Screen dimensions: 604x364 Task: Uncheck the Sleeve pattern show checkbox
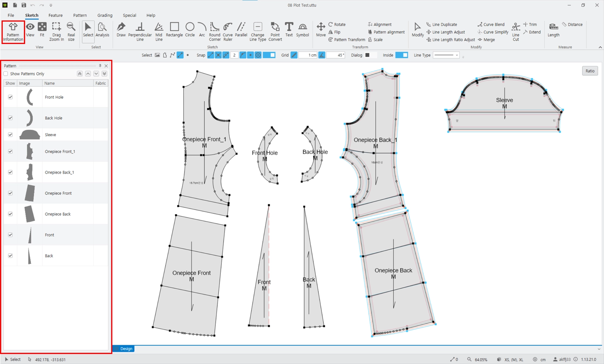10,135
